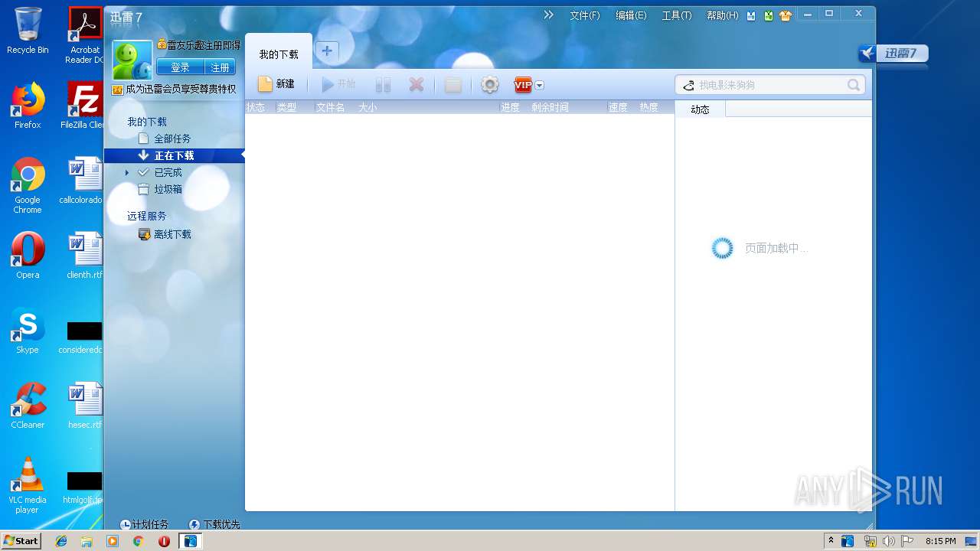The width and height of the screenshot is (980, 551).
Task: Click in the 找电影来狗狗 search field
Action: tap(769, 85)
